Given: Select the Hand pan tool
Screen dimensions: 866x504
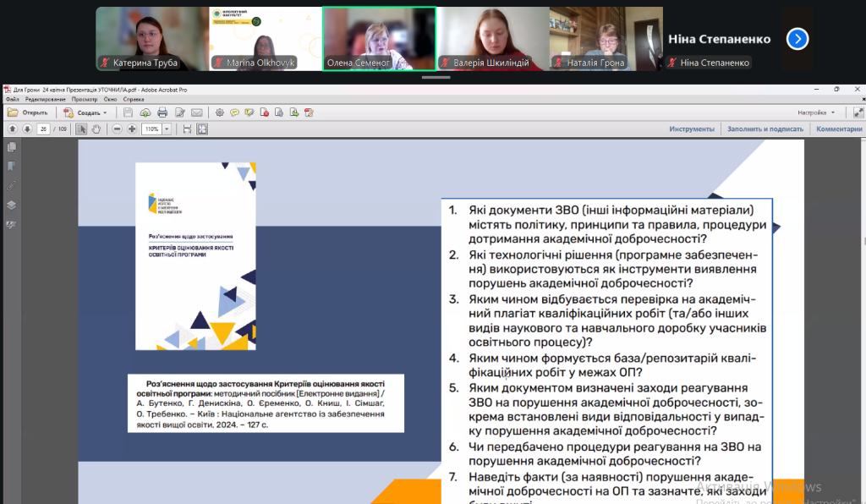Looking at the screenshot, I should (x=96, y=129).
